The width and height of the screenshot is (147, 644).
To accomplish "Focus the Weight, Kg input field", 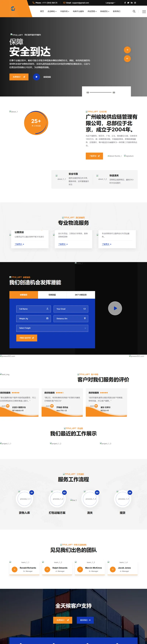I will 33,319.
